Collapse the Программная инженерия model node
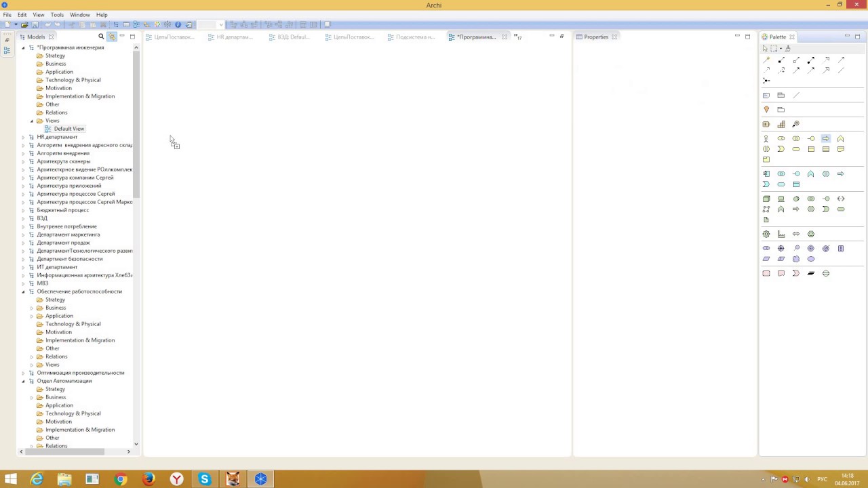 pos(23,47)
